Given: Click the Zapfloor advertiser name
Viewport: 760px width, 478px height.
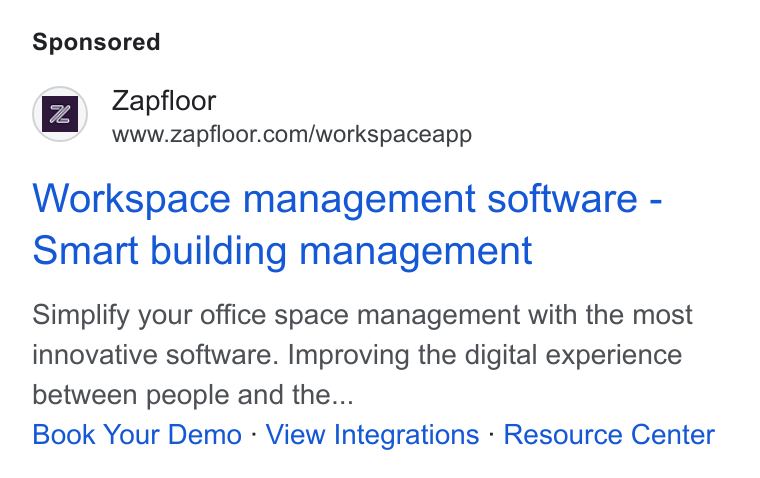Looking at the screenshot, I should pos(164,101).
